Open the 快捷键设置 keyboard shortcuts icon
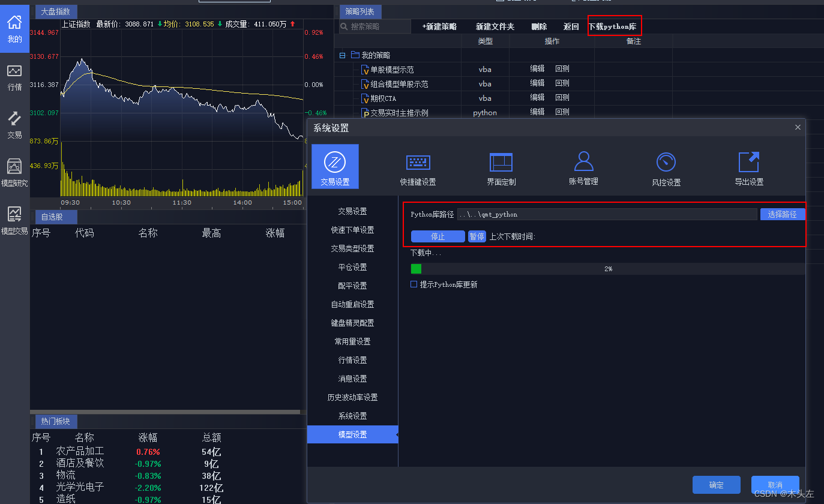This screenshot has width=824, height=504. point(418,166)
